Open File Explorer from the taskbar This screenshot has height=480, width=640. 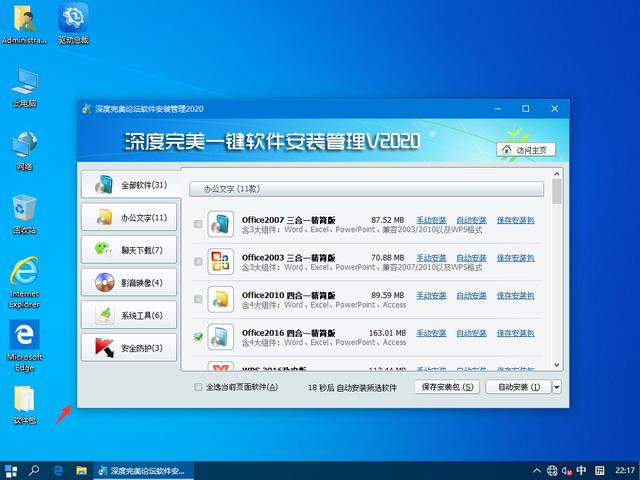point(81,471)
